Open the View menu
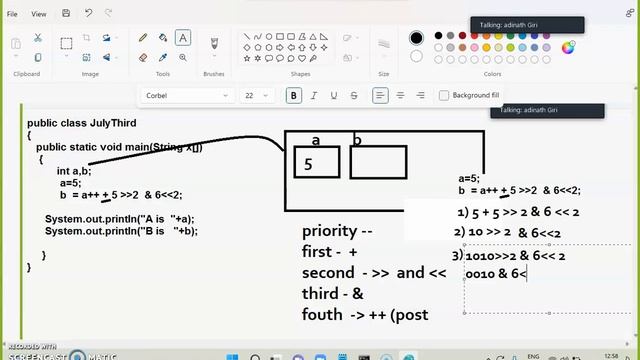 click(x=39, y=14)
